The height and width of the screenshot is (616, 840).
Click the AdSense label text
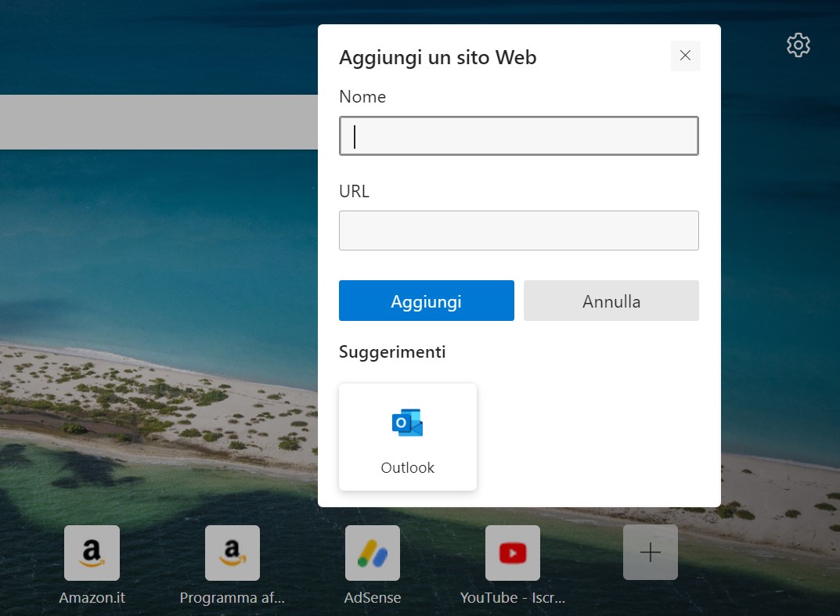(373, 598)
